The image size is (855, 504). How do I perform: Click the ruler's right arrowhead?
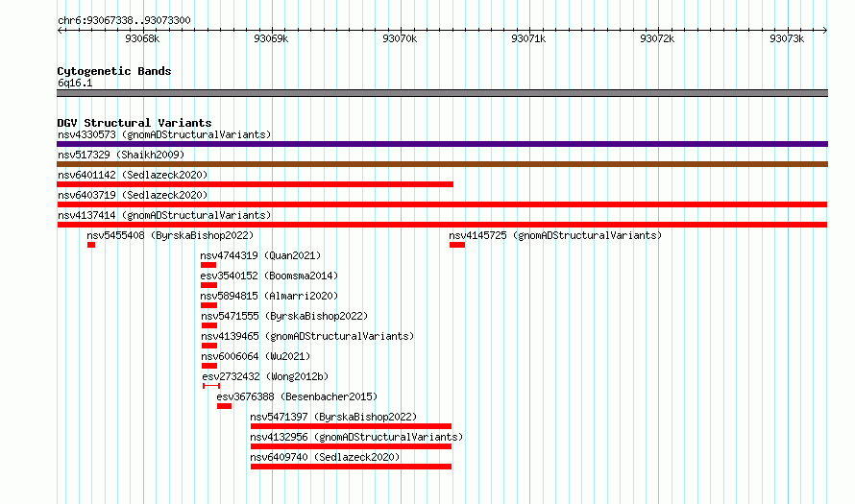coord(825,30)
